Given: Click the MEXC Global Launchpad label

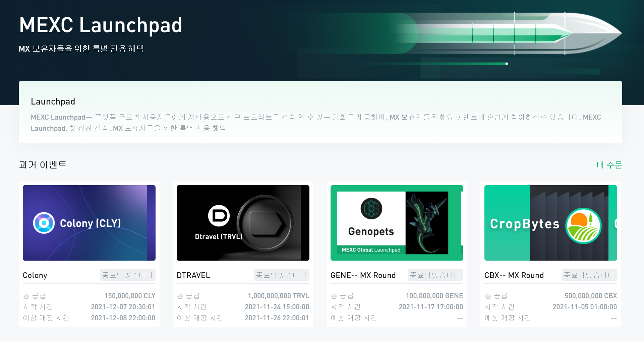Looking at the screenshot, I should tap(371, 250).
